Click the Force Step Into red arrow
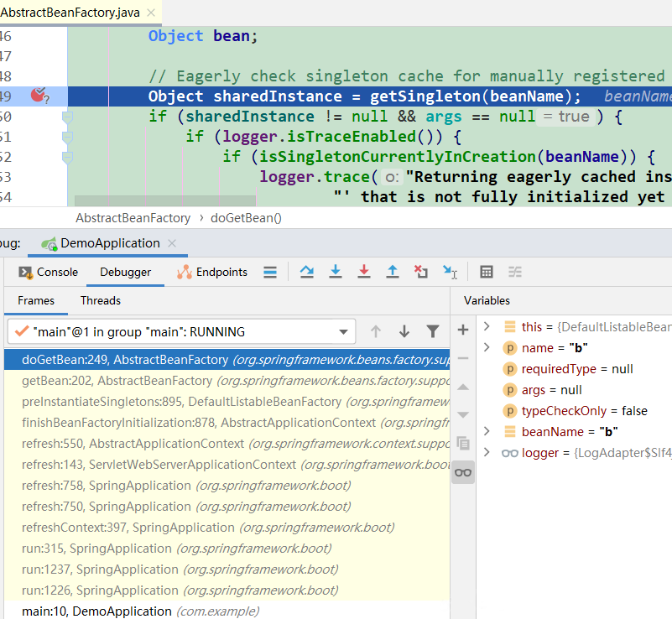672x619 pixels. (x=364, y=272)
